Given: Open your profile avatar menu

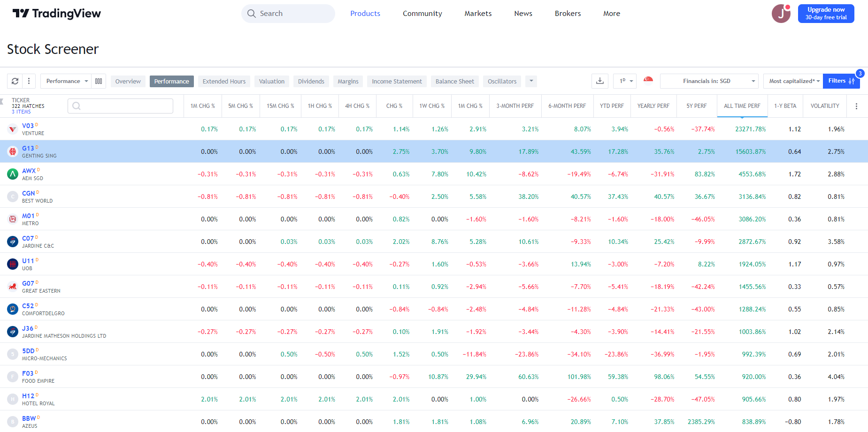Looking at the screenshot, I should (781, 13).
